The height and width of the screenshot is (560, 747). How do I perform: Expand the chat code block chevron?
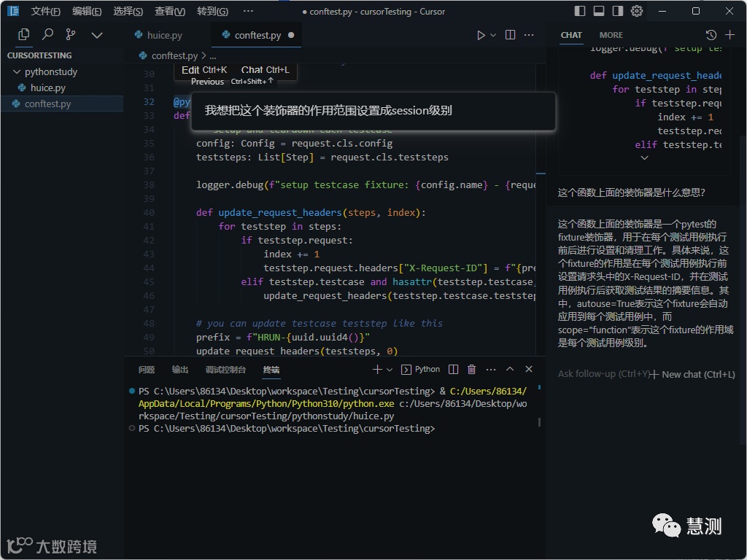point(644,157)
